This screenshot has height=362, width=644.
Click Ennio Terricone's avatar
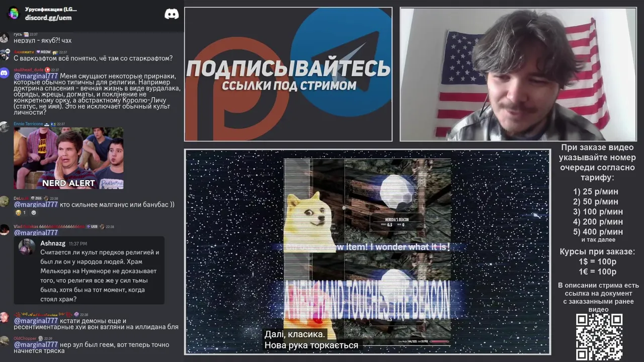click(x=4, y=127)
